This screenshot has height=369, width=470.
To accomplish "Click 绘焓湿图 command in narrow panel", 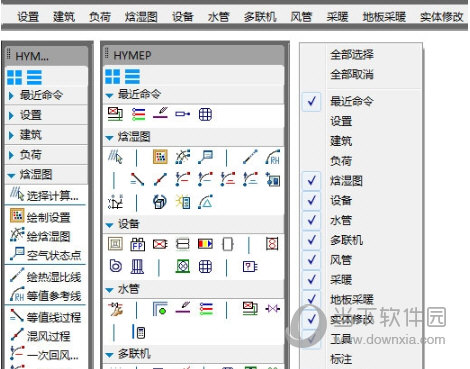I will [x=41, y=236].
